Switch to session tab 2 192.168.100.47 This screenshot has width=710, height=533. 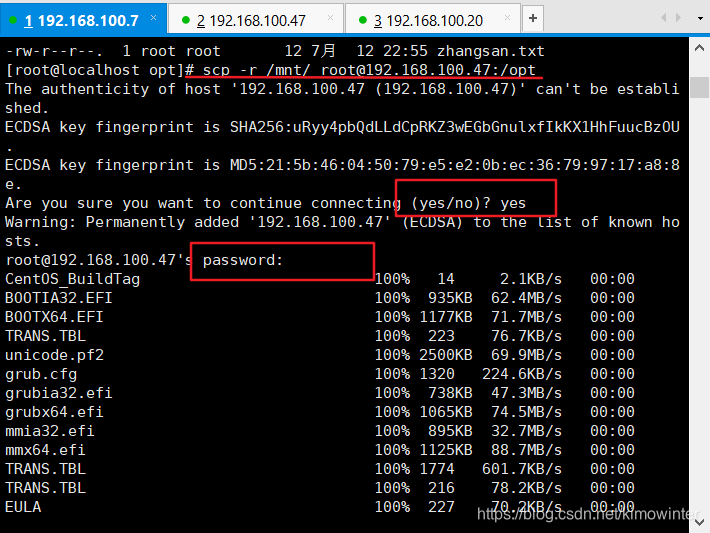click(256, 19)
